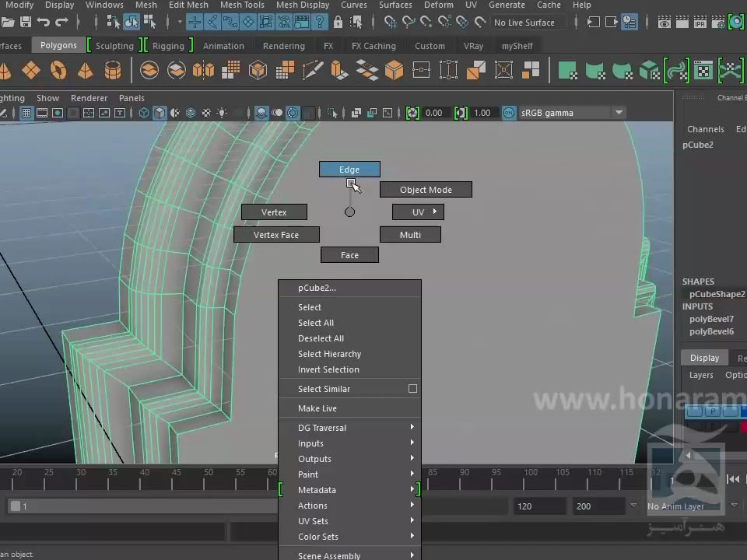The height and width of the screenshot is (560, 747).
Task: Select Face component mode
Action: click(349, 255)
